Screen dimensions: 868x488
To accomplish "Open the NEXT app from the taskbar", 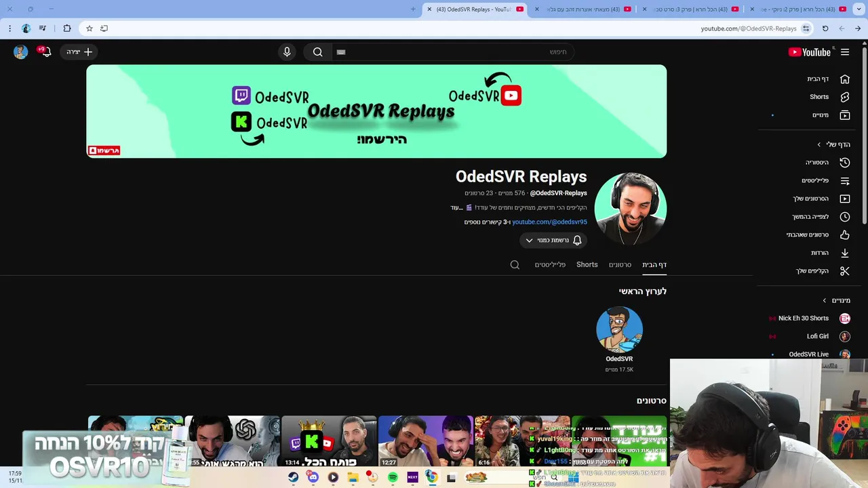I will 412,477.
